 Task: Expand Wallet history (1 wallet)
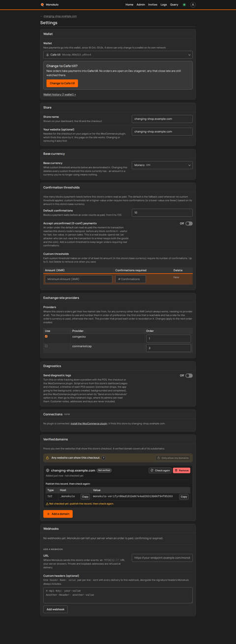(x=59, y=94)
